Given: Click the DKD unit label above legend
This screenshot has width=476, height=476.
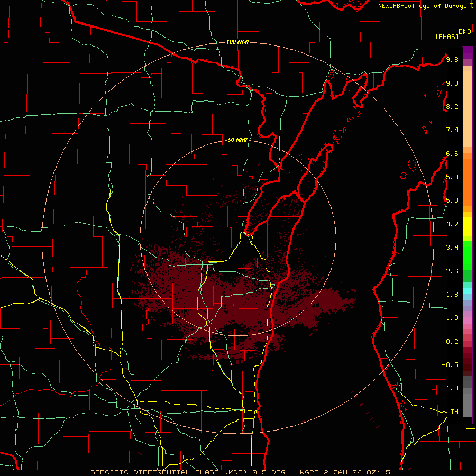Looking at the screenshot, I should pos(465,32).
